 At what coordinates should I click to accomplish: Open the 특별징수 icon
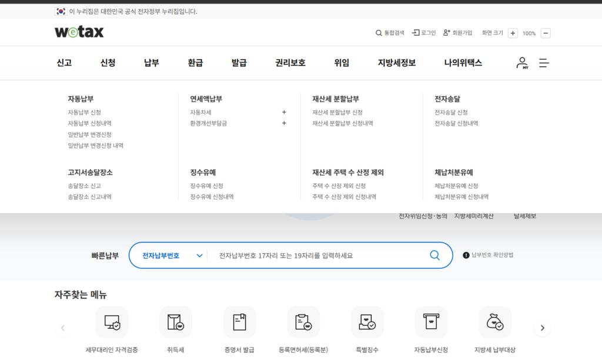[367, 322]
